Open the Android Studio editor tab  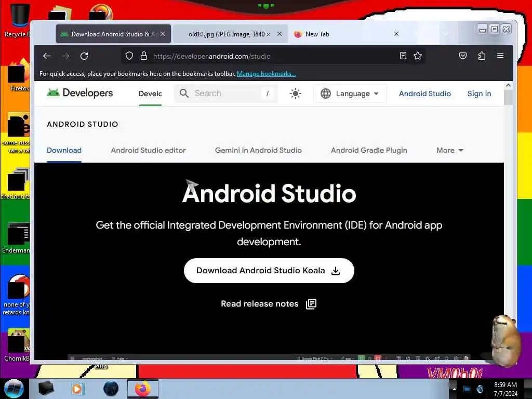coord(148,150)
